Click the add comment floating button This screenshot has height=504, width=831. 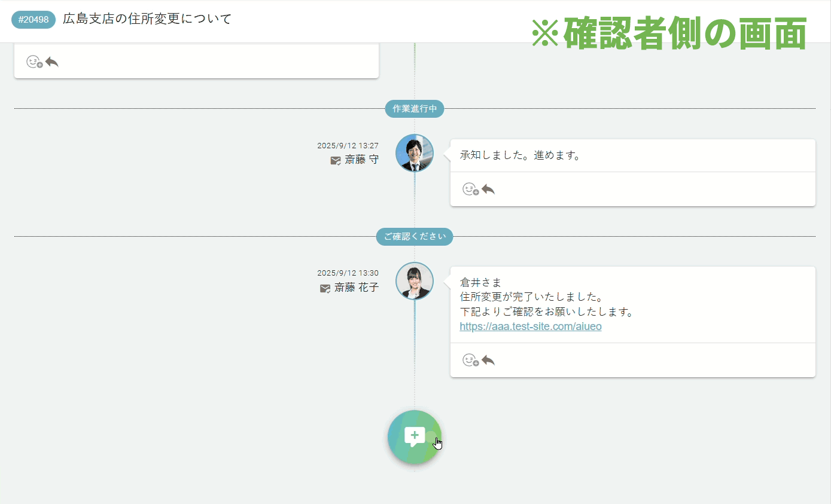coord(414,437)
